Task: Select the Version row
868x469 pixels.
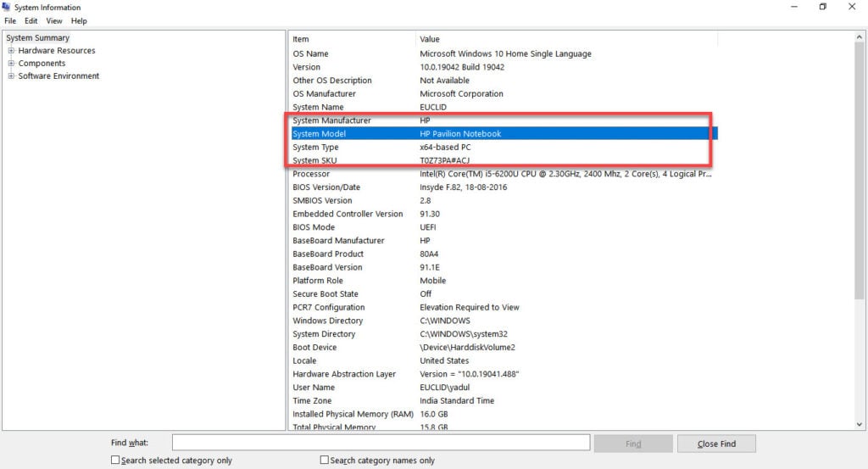Action: (504, 67)
